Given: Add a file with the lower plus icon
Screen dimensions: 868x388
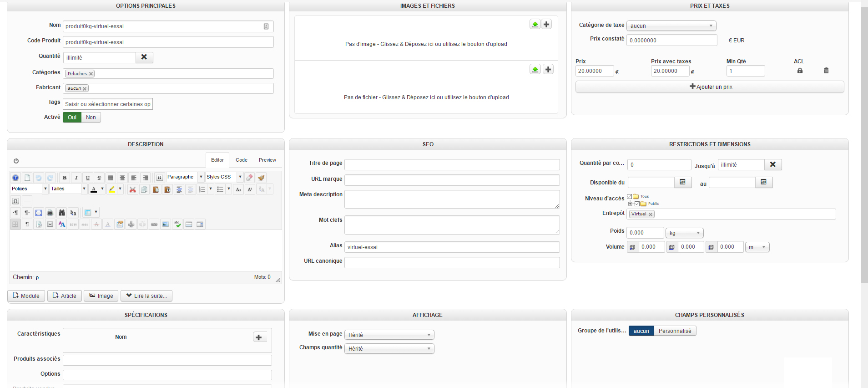Looking at the screenshot, I should point(548,69).
